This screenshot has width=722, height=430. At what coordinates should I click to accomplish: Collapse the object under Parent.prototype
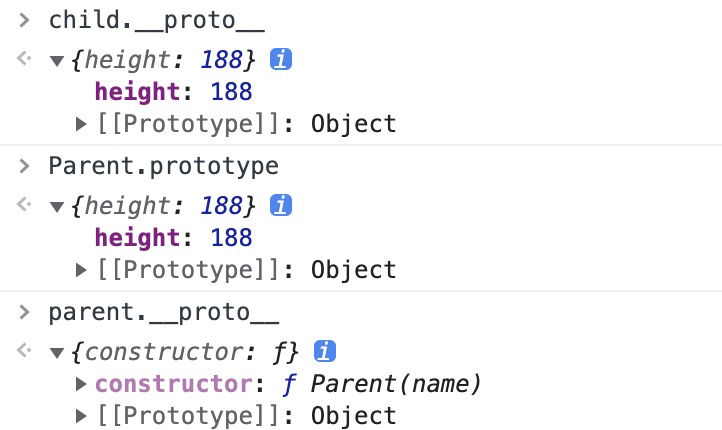(x=57, y=206)
